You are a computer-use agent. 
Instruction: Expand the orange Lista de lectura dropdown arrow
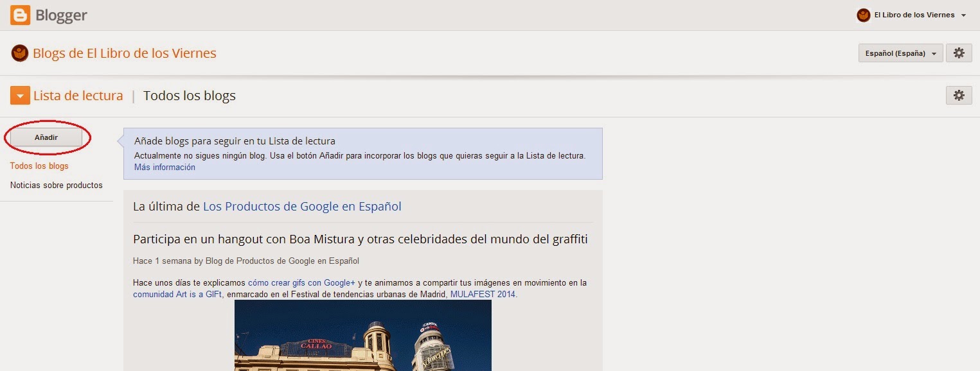20,95
